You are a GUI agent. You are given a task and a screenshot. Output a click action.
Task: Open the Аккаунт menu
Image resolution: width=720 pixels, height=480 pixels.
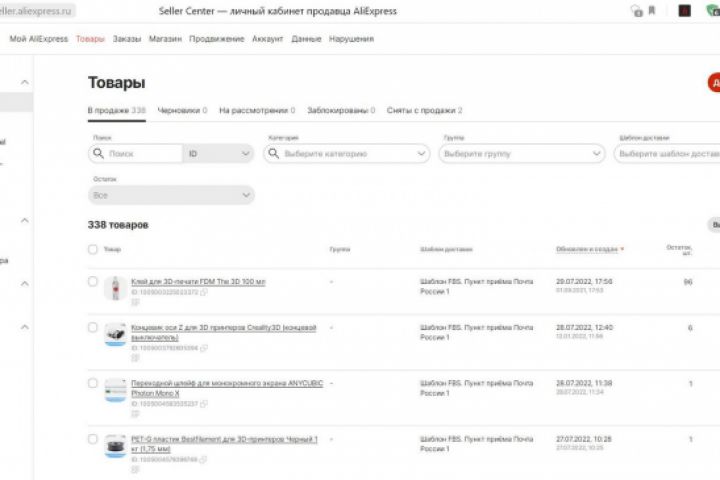(268, 39)
